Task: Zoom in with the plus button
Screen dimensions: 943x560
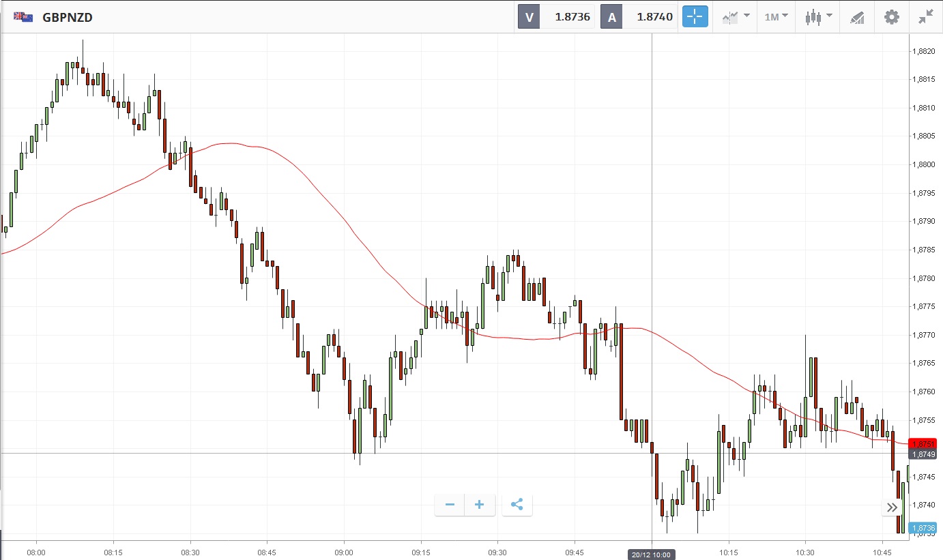Action: tap(480, 505)
